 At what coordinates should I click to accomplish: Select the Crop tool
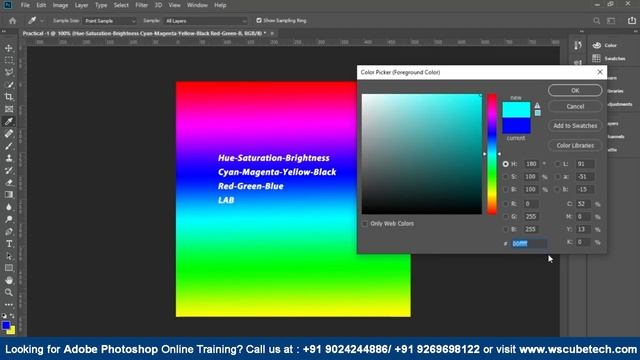pos(9,97)
